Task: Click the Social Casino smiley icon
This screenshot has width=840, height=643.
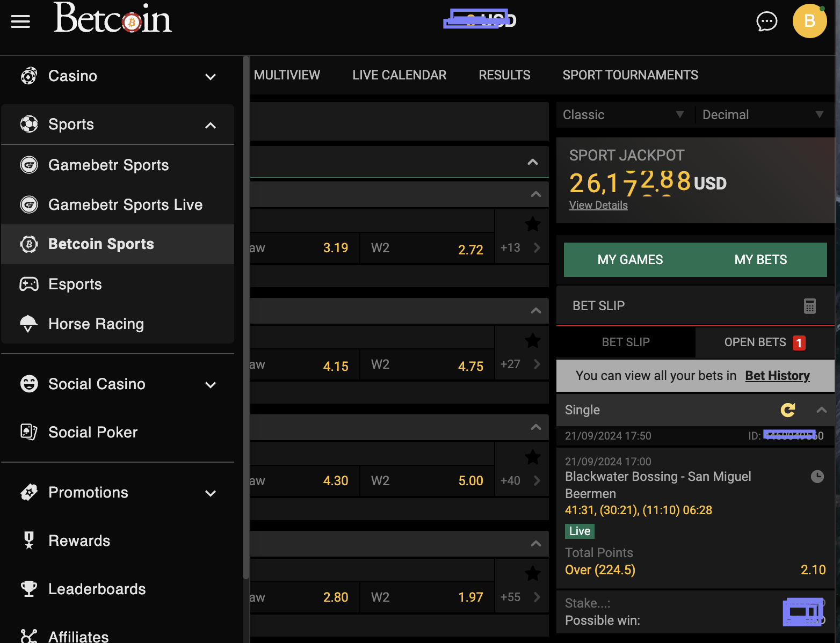Action: point(29,384)
